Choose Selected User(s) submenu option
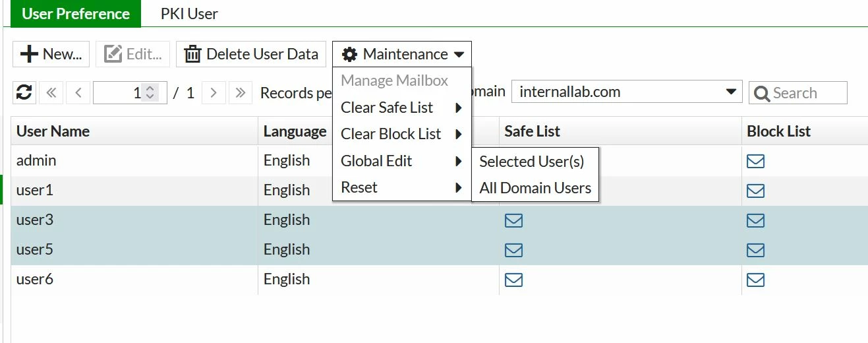Viewport: 868px width, 343px height. coord(535,162)
